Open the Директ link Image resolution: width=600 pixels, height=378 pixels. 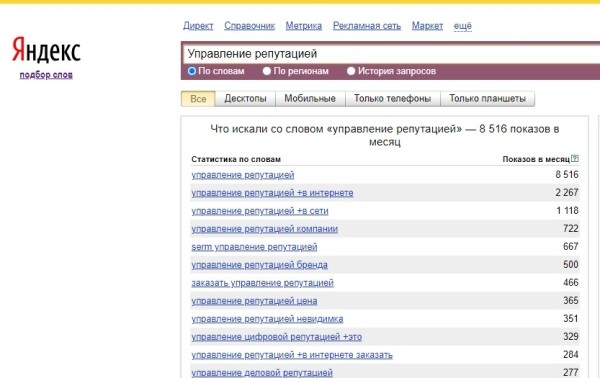[198, 26]
